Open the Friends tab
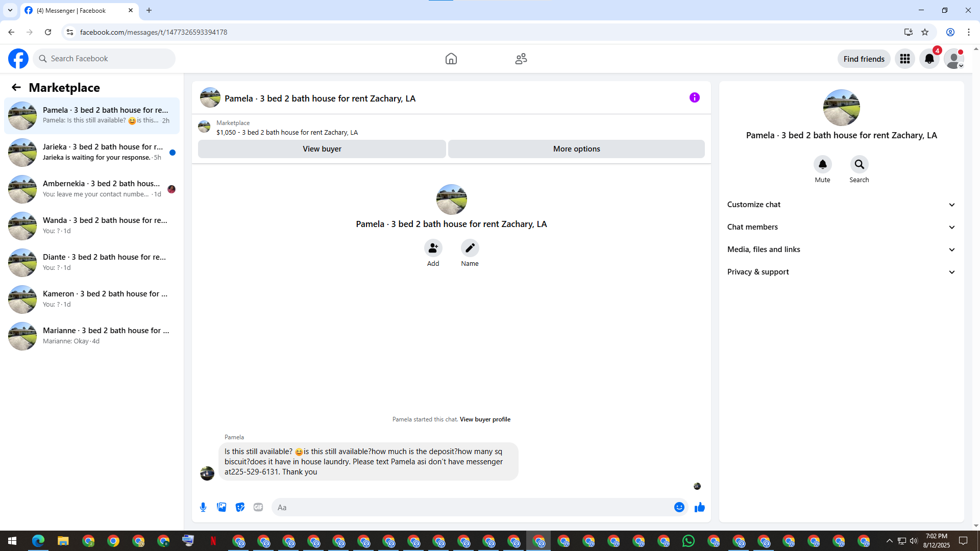The width and height of the screenshot is (980, 551). pos(521,59)
